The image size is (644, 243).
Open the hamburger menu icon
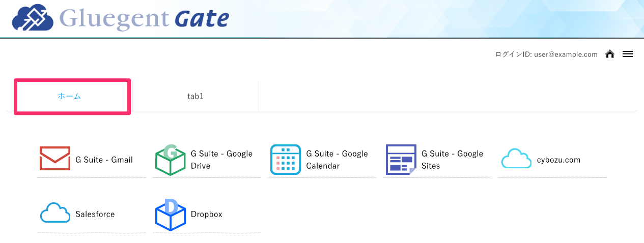628,54
